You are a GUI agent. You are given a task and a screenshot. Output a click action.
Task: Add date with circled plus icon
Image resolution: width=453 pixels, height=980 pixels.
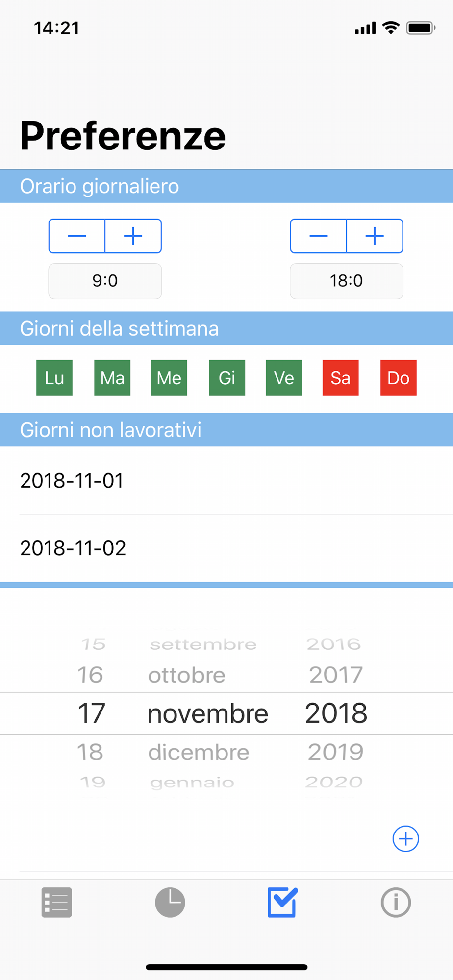click(406, 839)
